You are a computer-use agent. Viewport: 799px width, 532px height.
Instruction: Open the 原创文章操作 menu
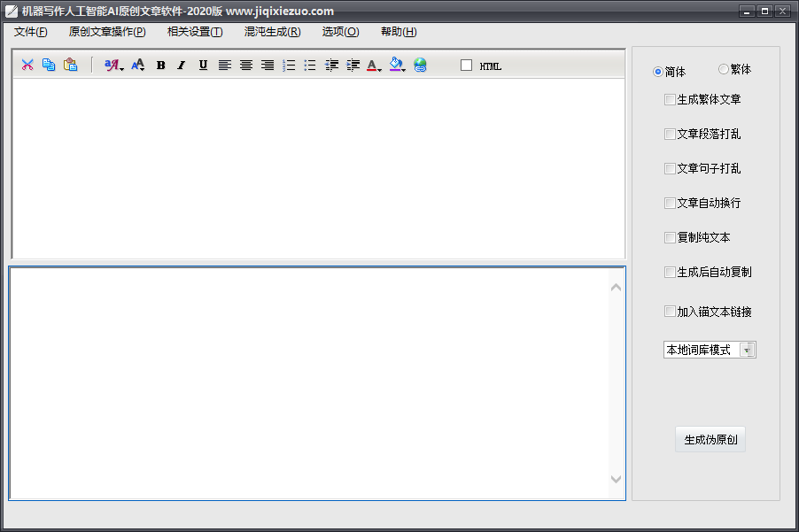click(107, 32)
